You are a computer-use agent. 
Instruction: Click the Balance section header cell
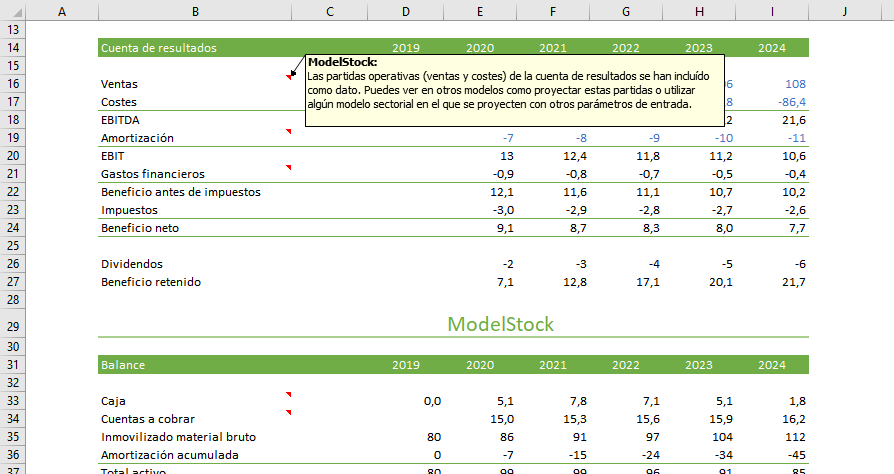tap(195, 365)
